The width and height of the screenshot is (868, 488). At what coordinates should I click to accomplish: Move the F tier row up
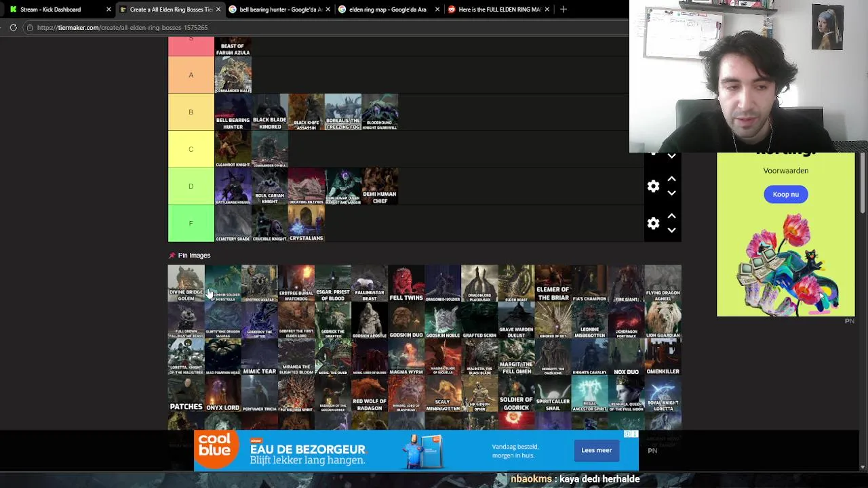(671, 217)
